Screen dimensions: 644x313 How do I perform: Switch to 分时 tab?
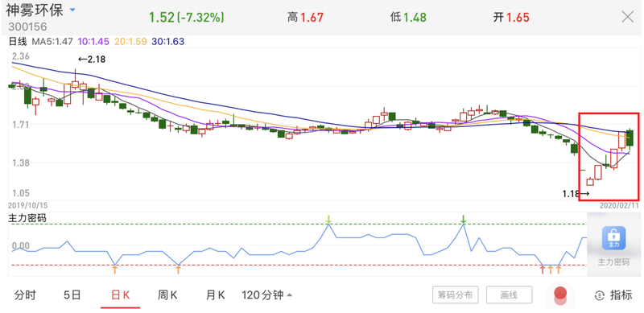point(26,295)
